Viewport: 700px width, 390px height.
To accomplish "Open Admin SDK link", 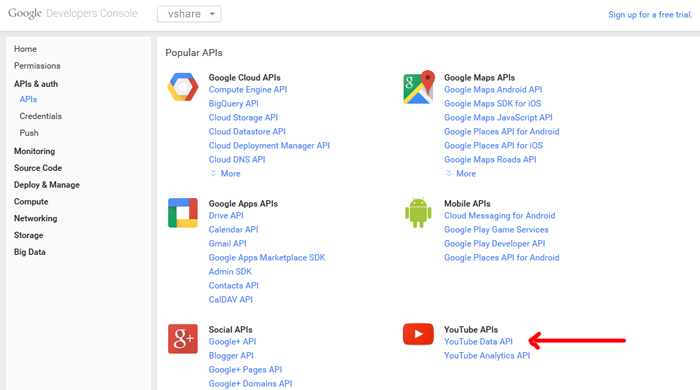I will pyautogui.click(x=230, y=272).
